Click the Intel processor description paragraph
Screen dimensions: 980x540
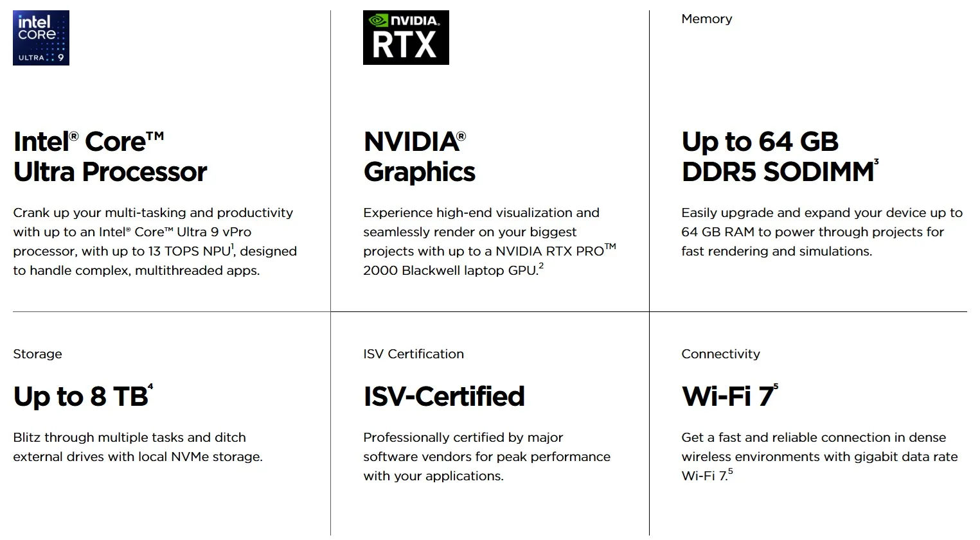(x=155, y=241)
